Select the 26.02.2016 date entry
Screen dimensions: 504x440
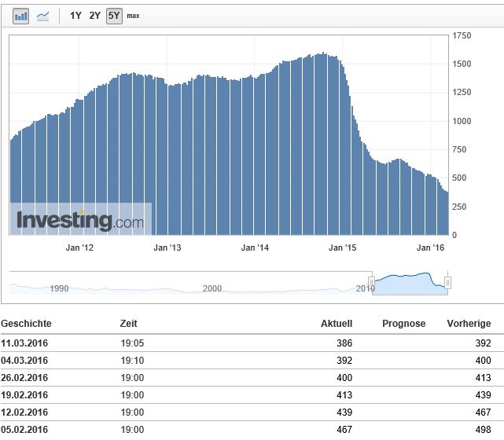point(24,378)
